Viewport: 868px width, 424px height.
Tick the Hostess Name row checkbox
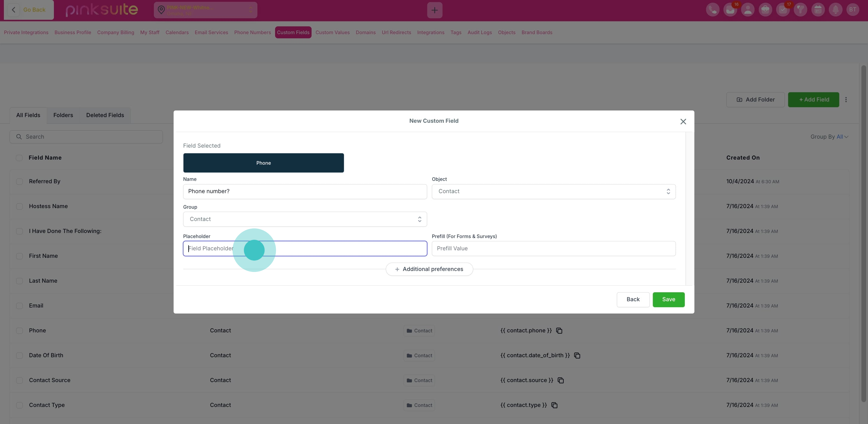pyautogui.click(x=19, y=206)
